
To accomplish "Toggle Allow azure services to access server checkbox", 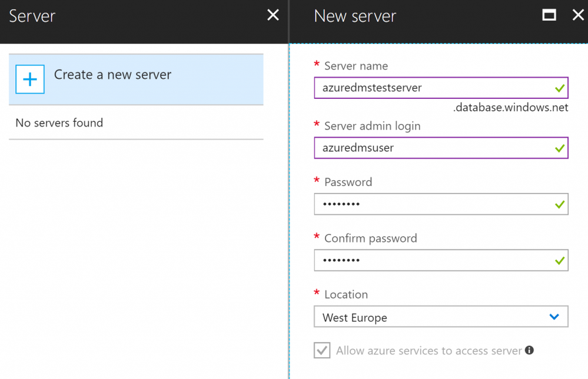I will (322, 350).
